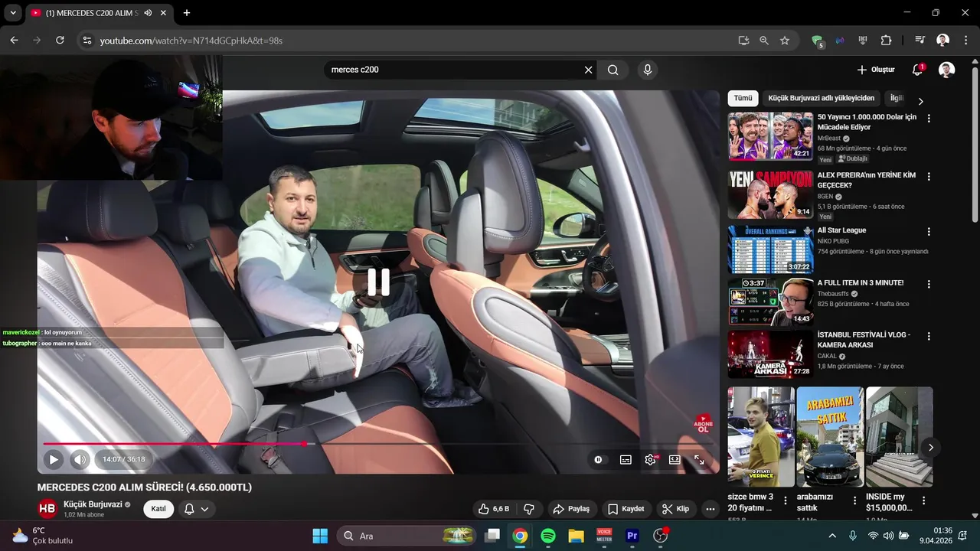Open more actions menu beside Klip
The height and width of the screenshot is (551, 980).
pos(710,509)
